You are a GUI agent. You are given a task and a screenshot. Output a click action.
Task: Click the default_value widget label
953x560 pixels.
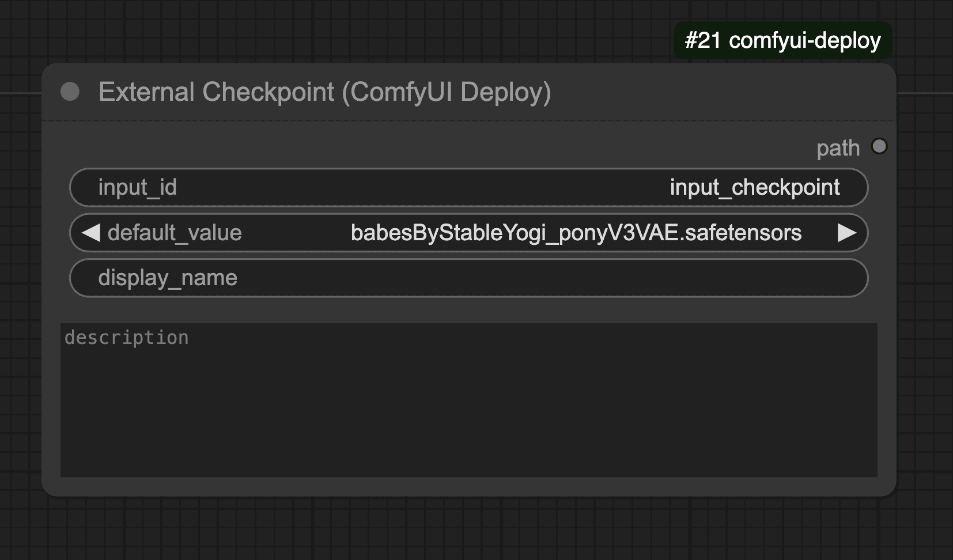(x=173, y=233)
